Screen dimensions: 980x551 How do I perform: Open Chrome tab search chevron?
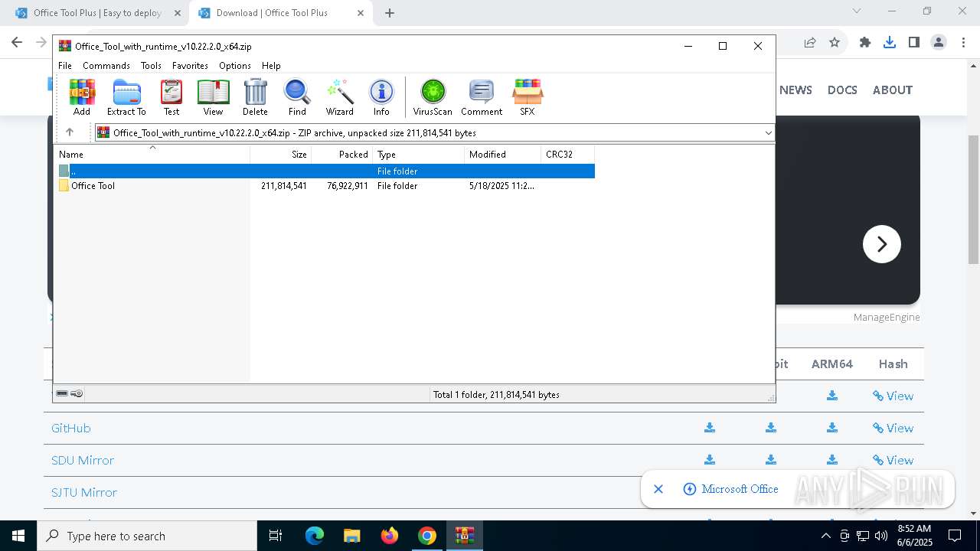point(857,11)
